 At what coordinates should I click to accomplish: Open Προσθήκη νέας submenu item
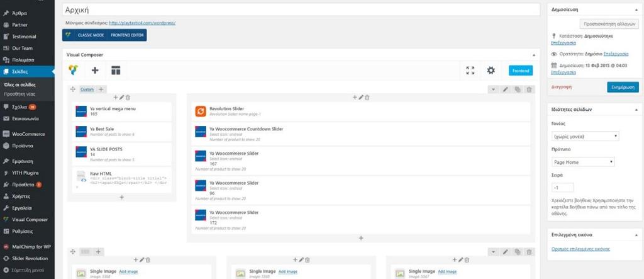click(x=19, y=94)
